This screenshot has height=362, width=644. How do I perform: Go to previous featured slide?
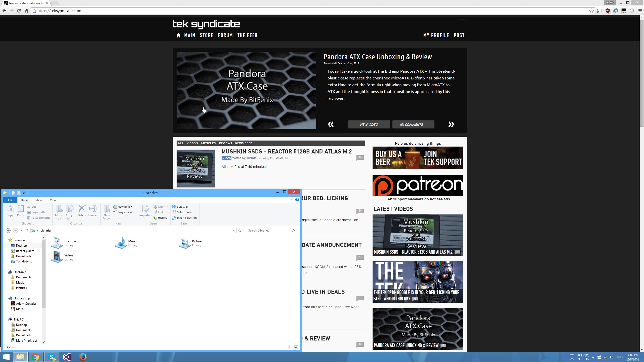coord(331,124)
